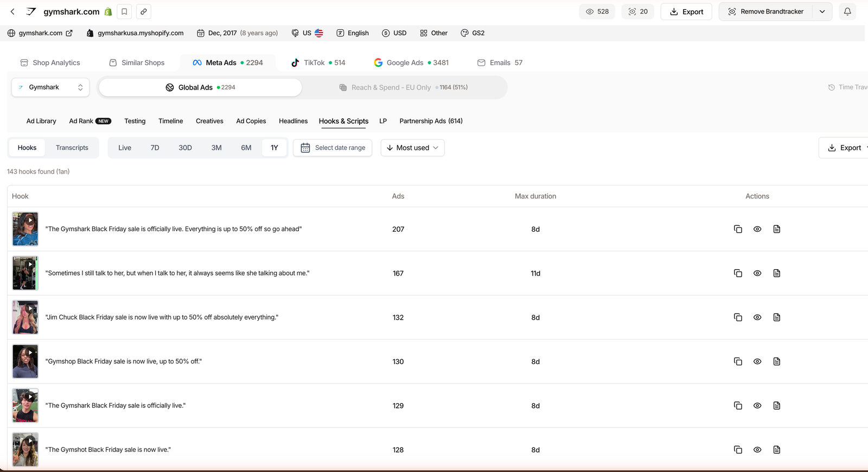Select Reach & Spend - EU Only

(x=404, y=87)
